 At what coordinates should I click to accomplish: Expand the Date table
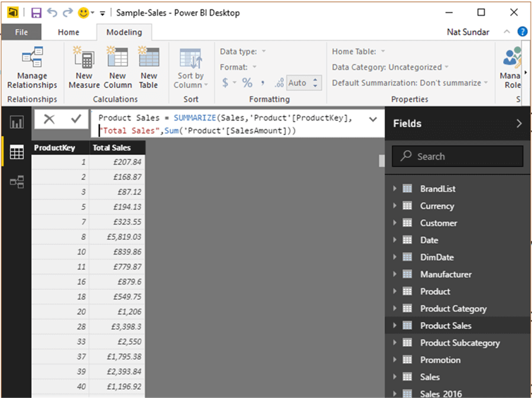click(395, 240)
